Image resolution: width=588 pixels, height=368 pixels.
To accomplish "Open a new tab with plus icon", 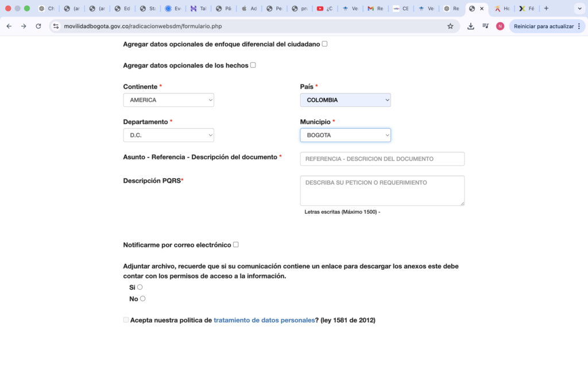I will (546, 9).
